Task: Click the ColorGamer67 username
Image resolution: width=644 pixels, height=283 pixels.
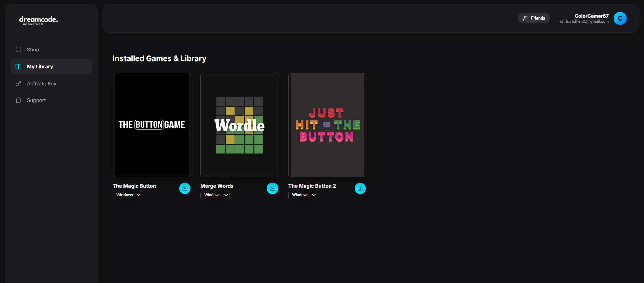Action: [x=592, y=16]
